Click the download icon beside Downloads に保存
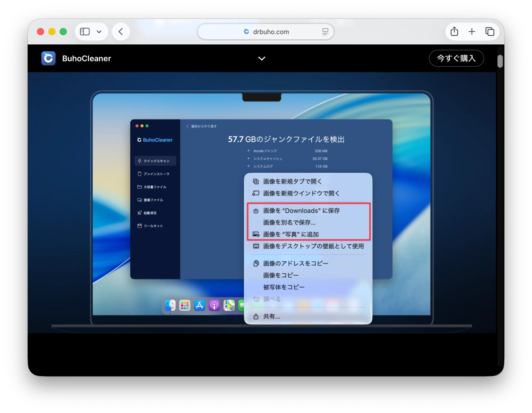Viewport: 532px width, 413px height. point(256,210)
